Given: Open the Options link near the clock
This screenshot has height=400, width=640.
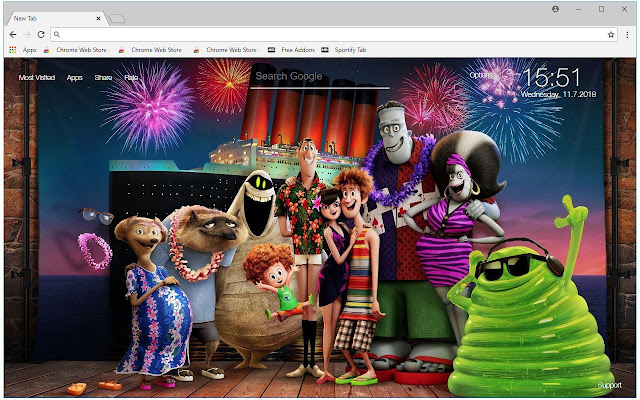Looking at the screenshot, I should click(x=481, y=75).
